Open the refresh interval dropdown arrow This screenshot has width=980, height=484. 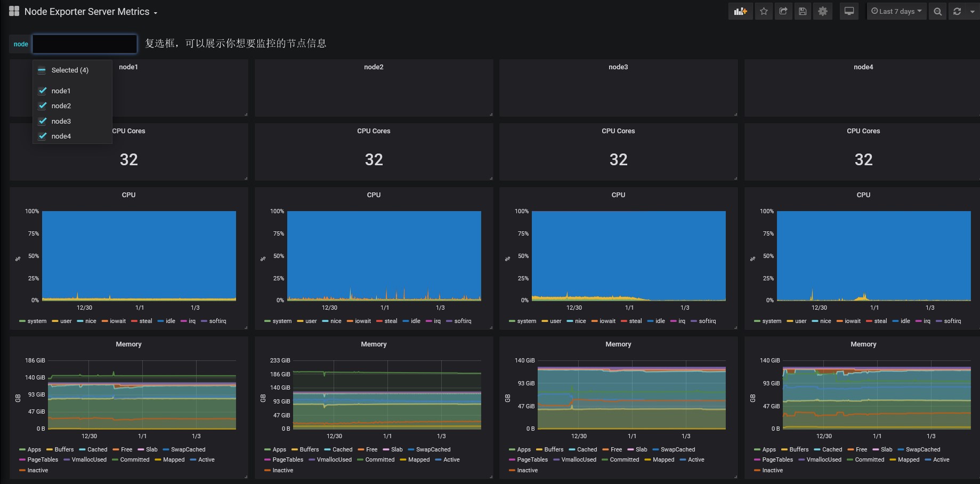(x=972, y=11)
